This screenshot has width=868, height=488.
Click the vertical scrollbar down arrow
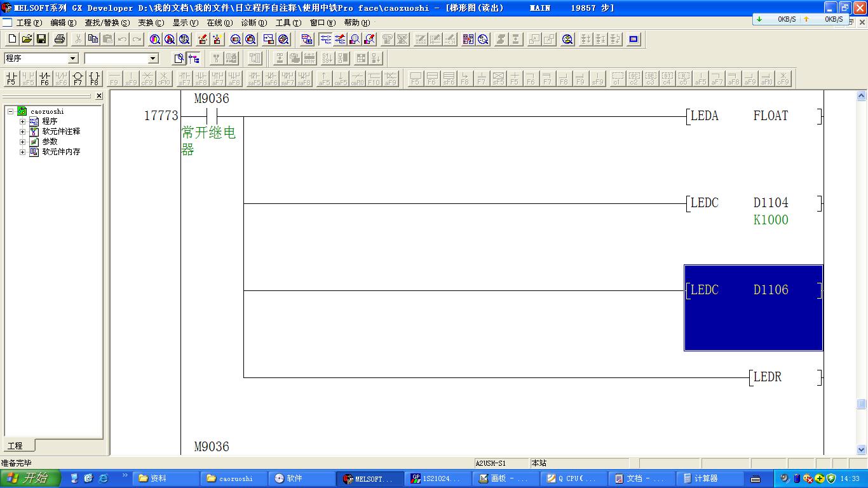(861, 449)
